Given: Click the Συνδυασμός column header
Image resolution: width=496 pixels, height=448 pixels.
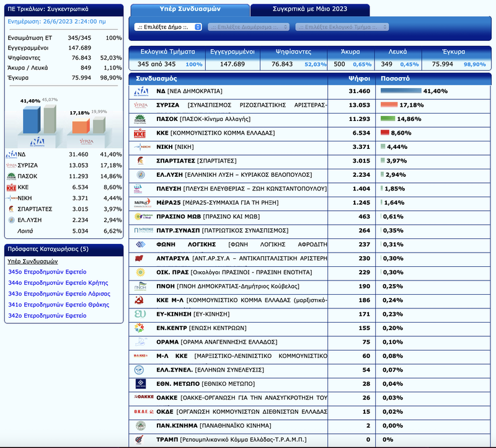Looking at the screenshot, I should coord(156,79).
